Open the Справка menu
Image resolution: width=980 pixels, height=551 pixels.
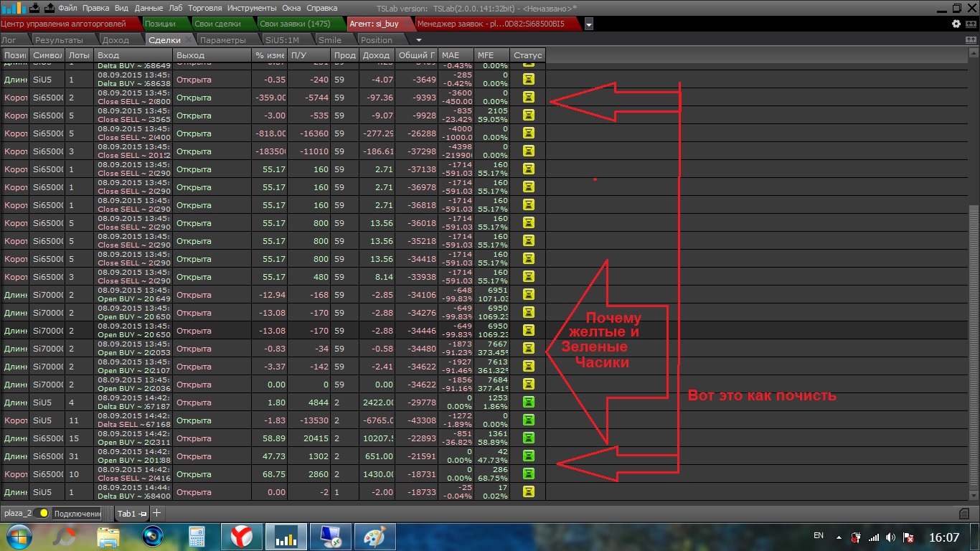tap(321, 8)
